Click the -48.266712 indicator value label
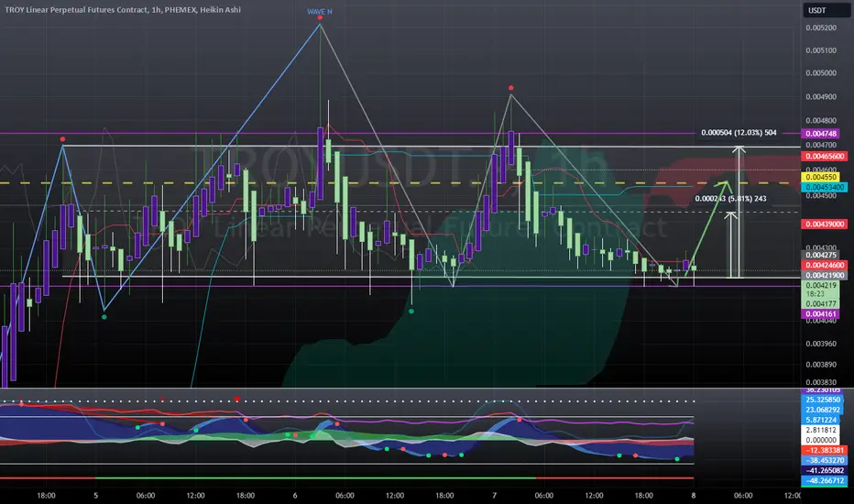The image size is (854, 504). click(x=824, y=480)
